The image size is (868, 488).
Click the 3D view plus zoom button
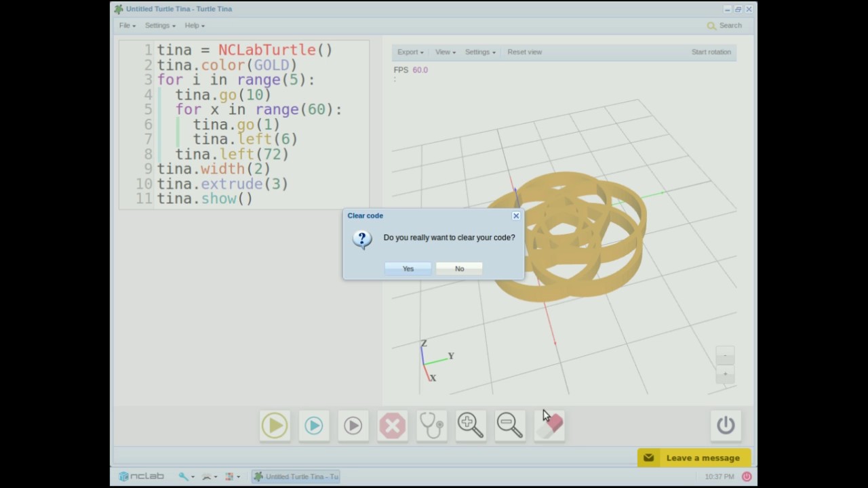[725, 373]
